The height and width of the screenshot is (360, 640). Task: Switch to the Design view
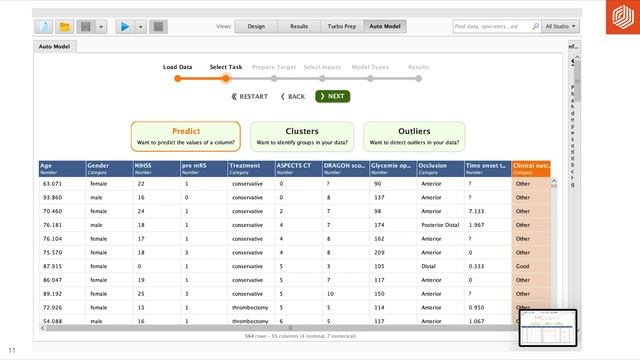[x=256, y=26]
